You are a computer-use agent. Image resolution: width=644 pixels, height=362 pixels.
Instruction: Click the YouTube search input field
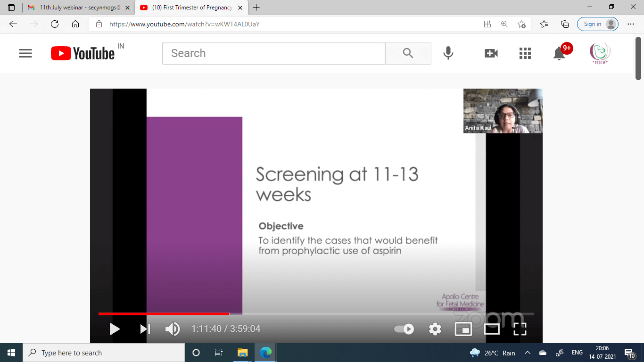point(274,53)
